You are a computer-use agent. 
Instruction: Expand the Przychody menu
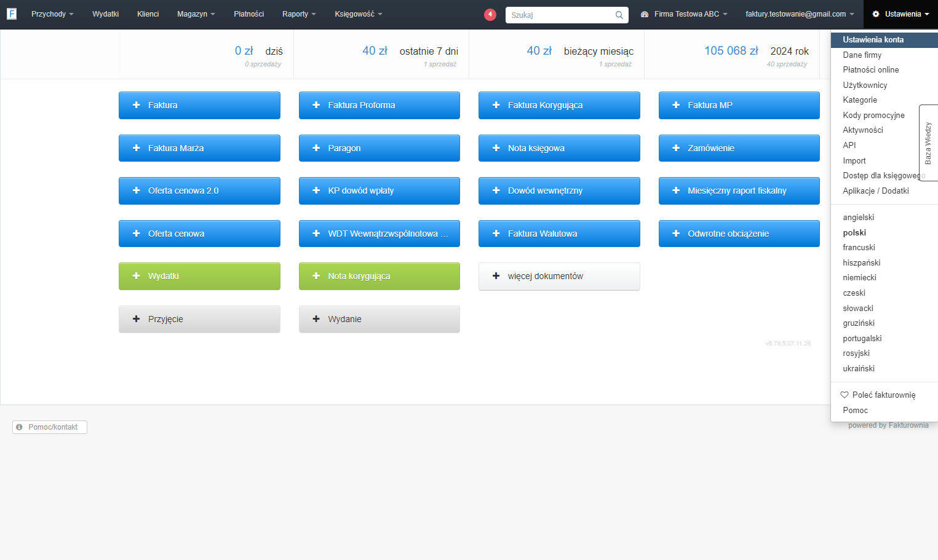click(52, 14)
